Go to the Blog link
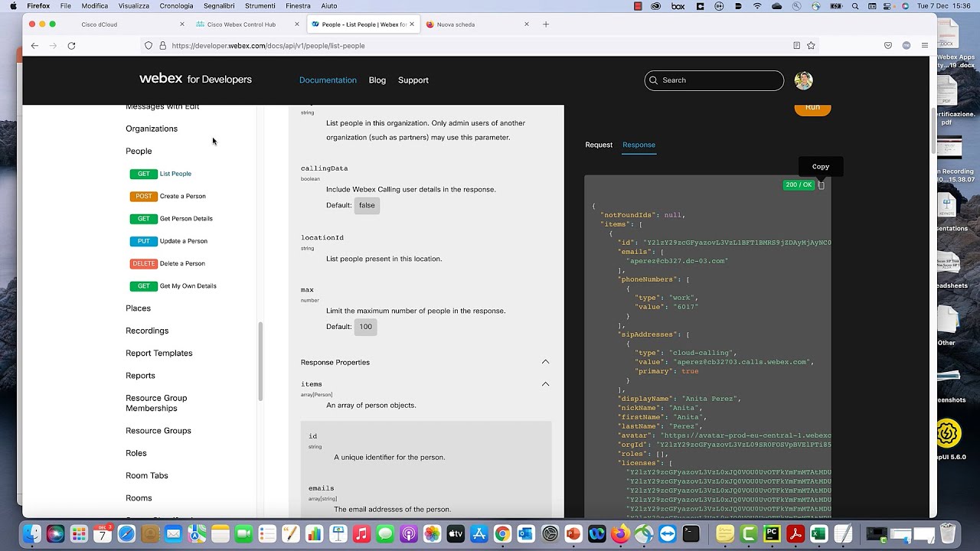 (x=377, y=80)
